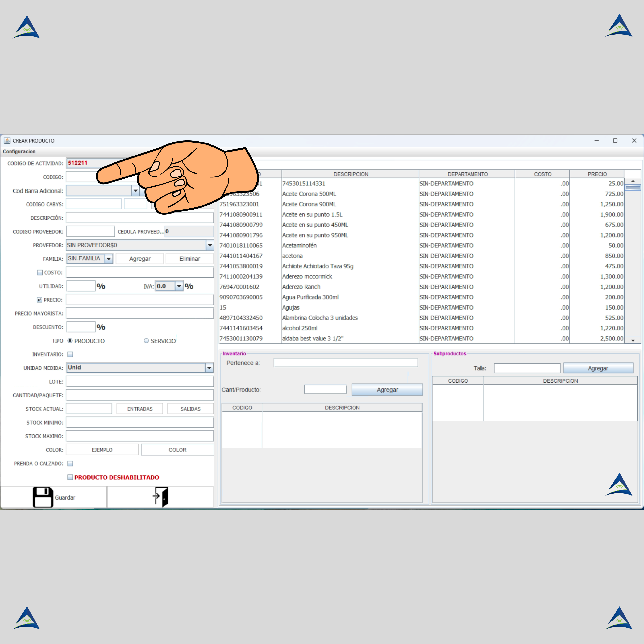Image resolution: width=644 pixels, height=644 pixels.
Task: Click the LOTE input field
Action: point(140,381)
